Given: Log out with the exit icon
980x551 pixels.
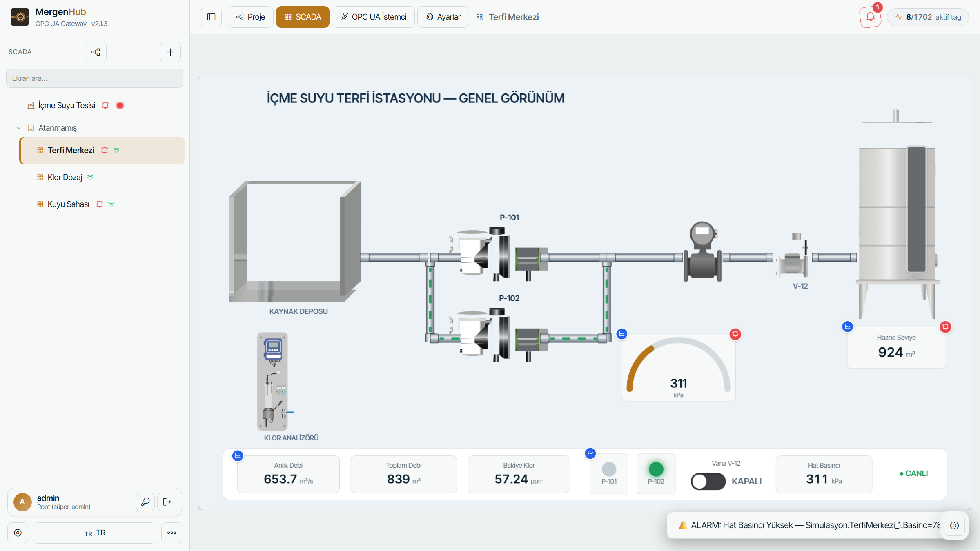Looking at the screenshot, I should tap(167, 502).
